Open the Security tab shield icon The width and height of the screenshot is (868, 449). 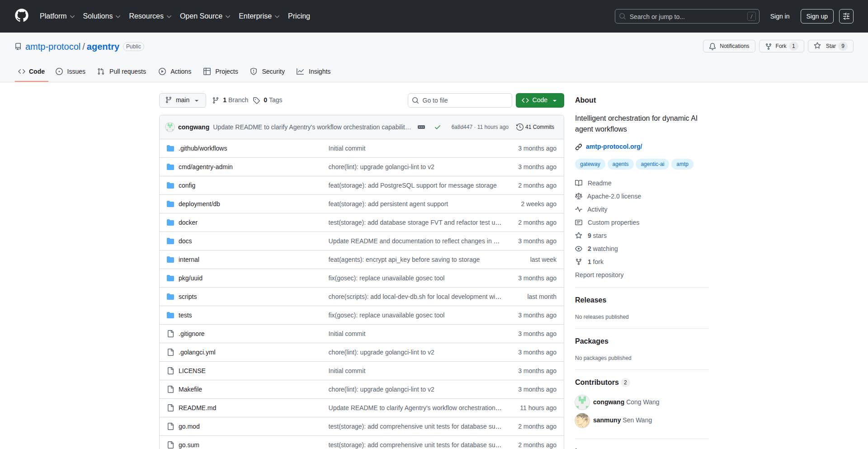click(254, 71)
